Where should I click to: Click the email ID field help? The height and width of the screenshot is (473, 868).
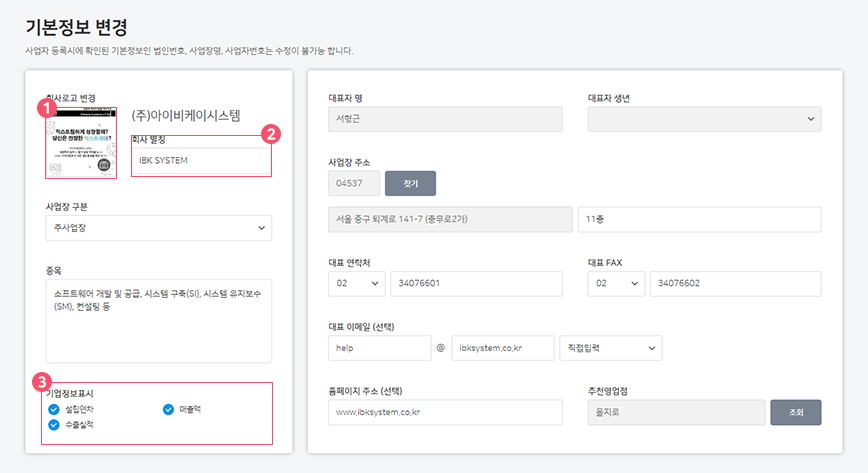pos(379,348)
